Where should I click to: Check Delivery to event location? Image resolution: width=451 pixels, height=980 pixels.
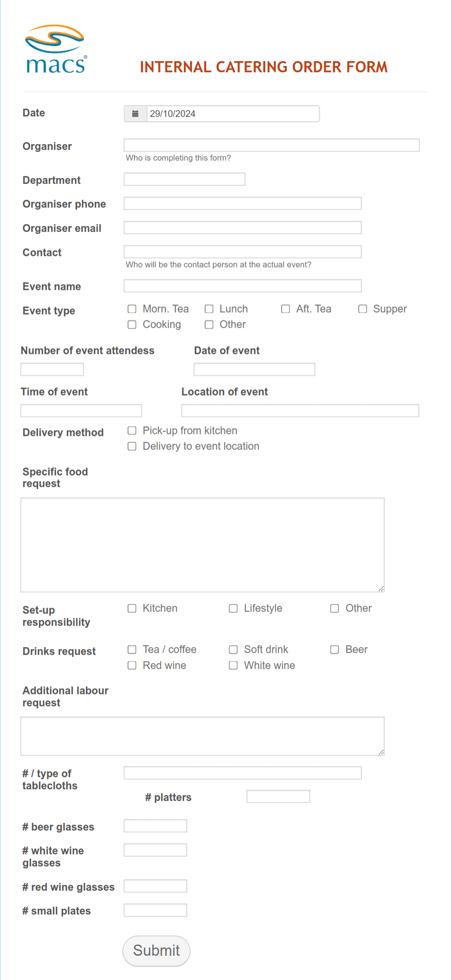pos(131,446)
